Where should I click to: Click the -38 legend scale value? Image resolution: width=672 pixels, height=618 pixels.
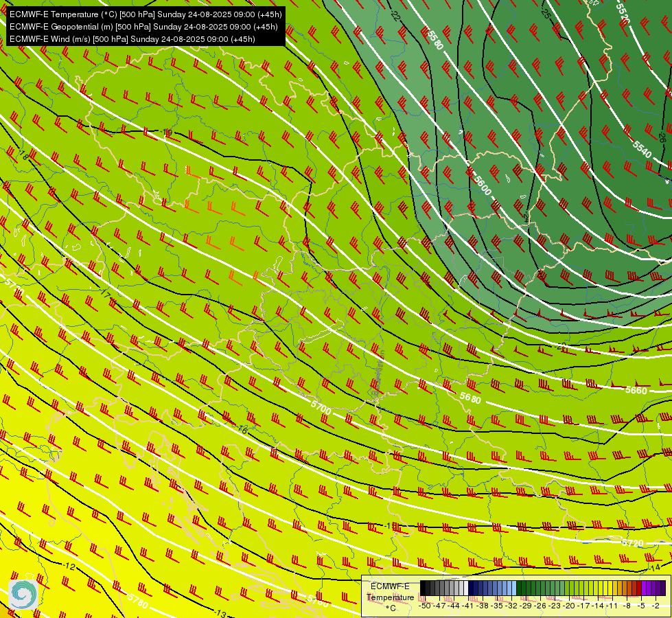coord(483,606)
